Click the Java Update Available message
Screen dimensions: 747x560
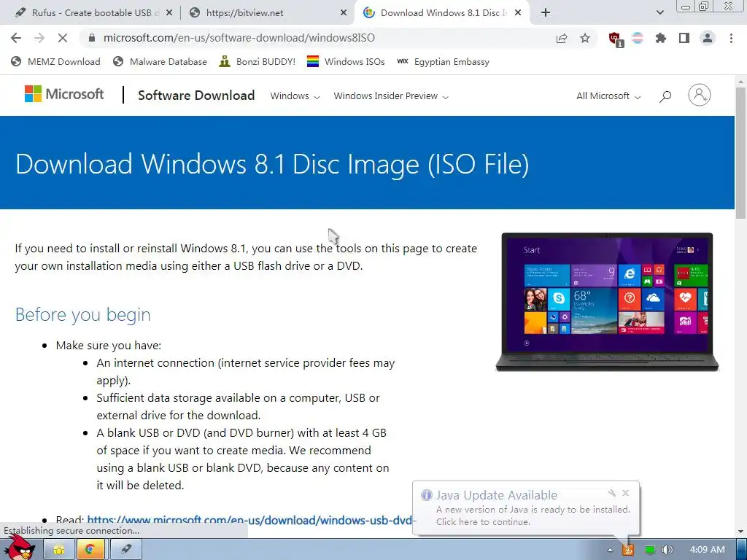coord(526,508)
